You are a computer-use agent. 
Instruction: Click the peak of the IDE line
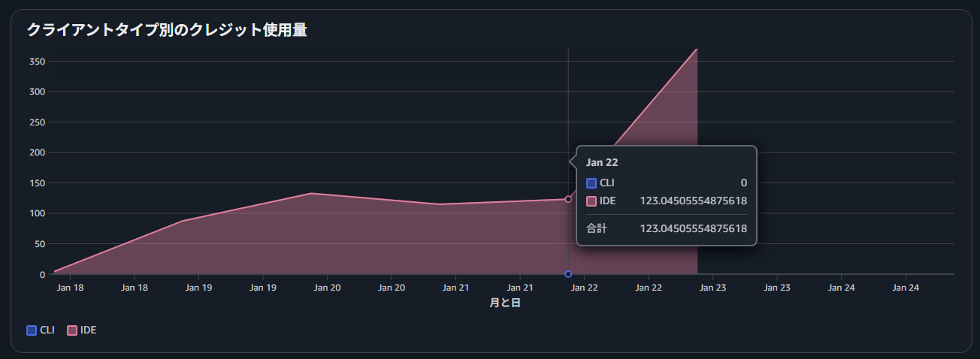[697, 50]
